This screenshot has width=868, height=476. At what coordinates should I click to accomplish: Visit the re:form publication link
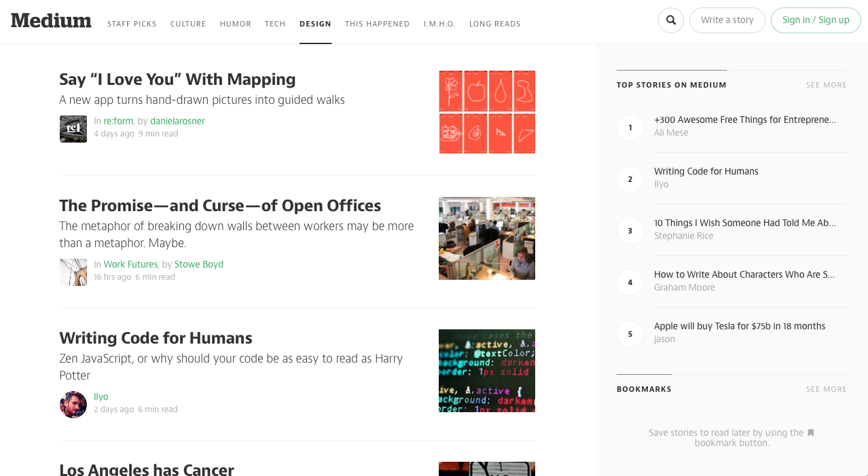pos(118,122)
